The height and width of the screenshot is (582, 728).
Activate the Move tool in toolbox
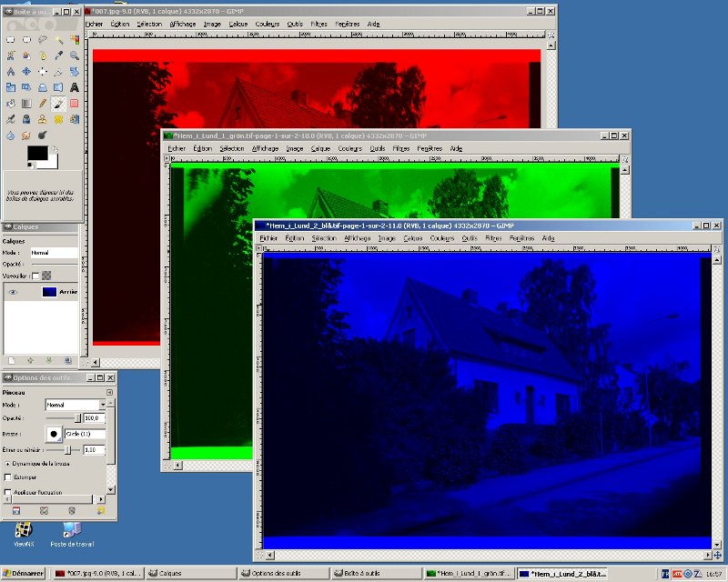tap(26, 71)
